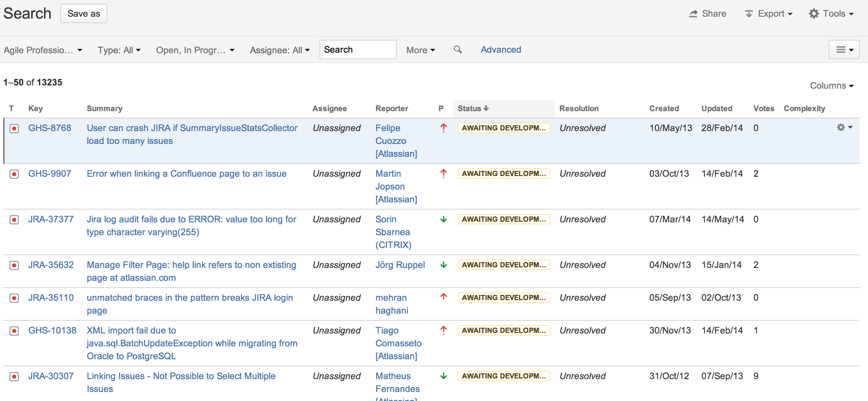
Task: Click the magnifier search icon
Action: (457, 50)
